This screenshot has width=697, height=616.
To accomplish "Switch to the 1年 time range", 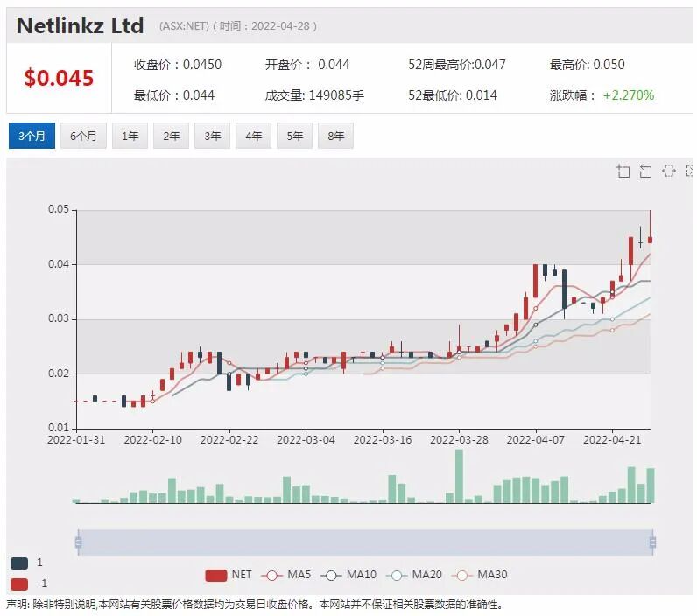I will (x=130, y=136).
